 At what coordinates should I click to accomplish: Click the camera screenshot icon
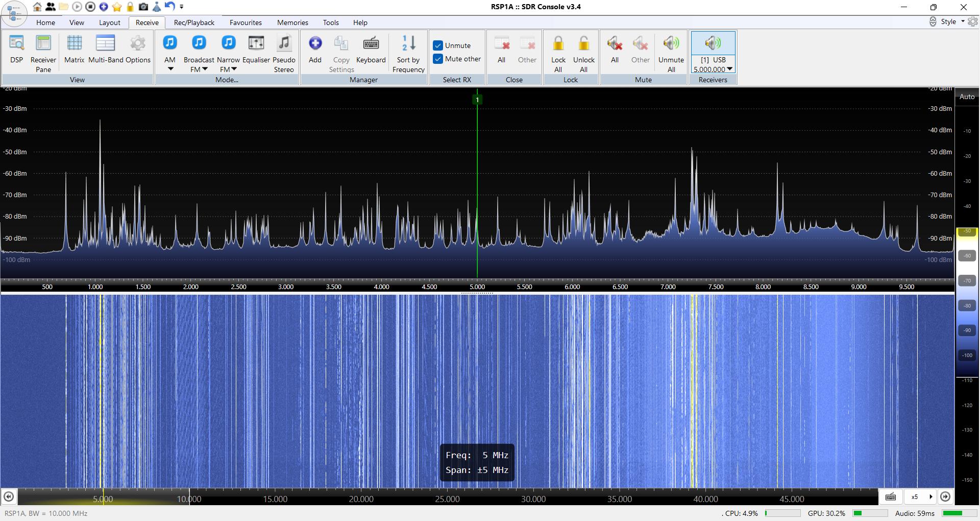[143, 7]
